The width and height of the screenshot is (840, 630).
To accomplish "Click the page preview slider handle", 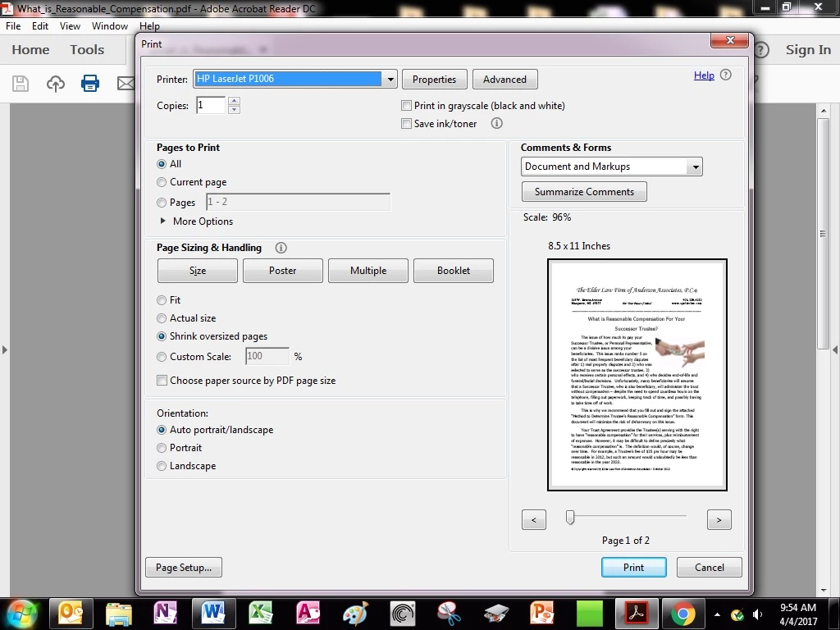I will point(570,517).
